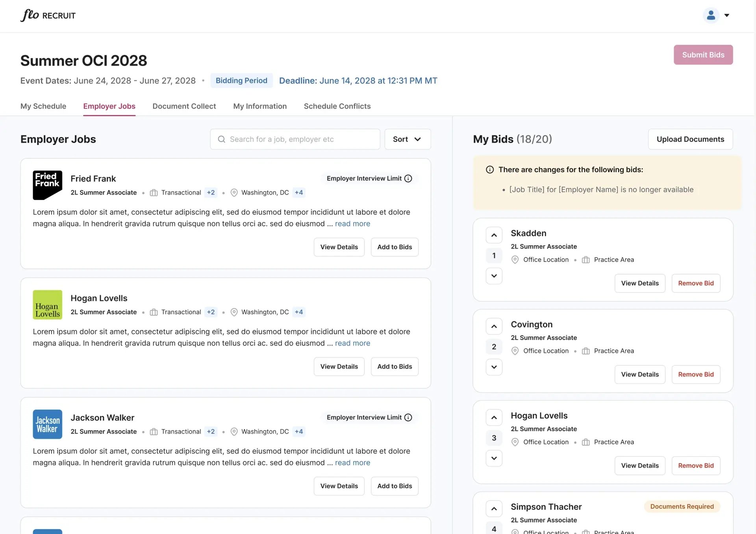Go to the My Information tab

click(260, 106)
